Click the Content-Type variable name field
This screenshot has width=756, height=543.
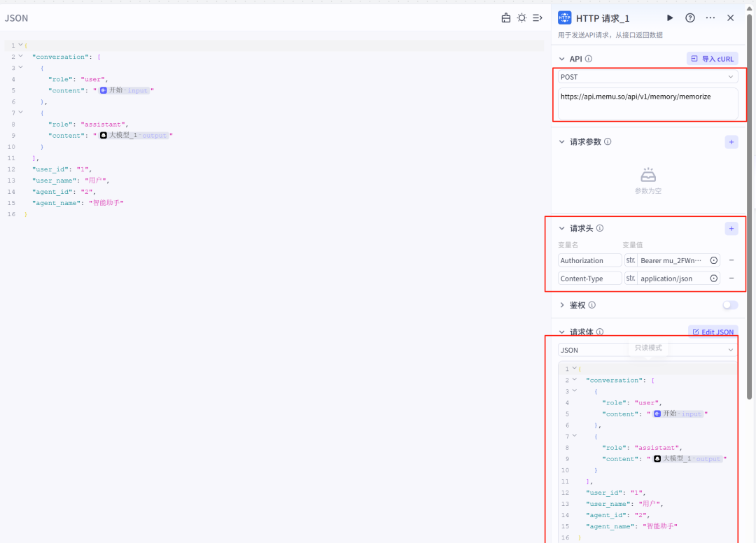click(x=589, y=278)
